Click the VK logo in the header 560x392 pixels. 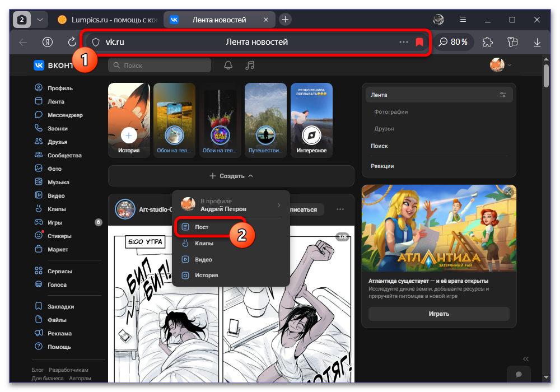click(39, 66)
